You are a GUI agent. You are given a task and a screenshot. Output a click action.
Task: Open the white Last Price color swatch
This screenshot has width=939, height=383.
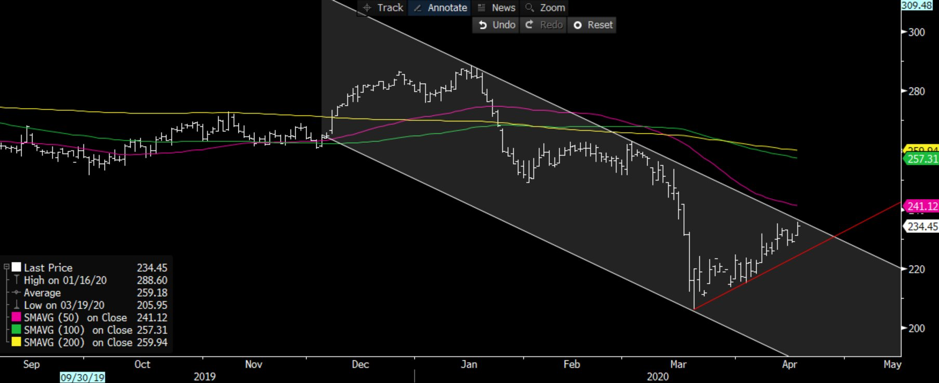[x=15, y=268]
